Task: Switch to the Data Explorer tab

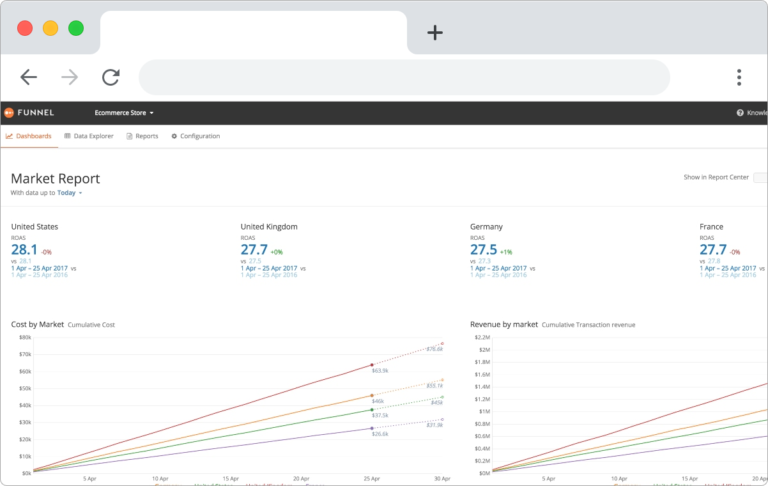Action: [x=89, y=136]
